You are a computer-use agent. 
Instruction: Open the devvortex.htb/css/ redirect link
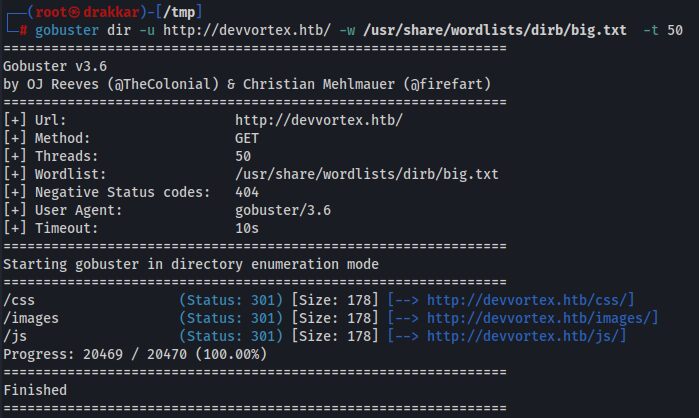pyautogui.click(x=528, y=300)
